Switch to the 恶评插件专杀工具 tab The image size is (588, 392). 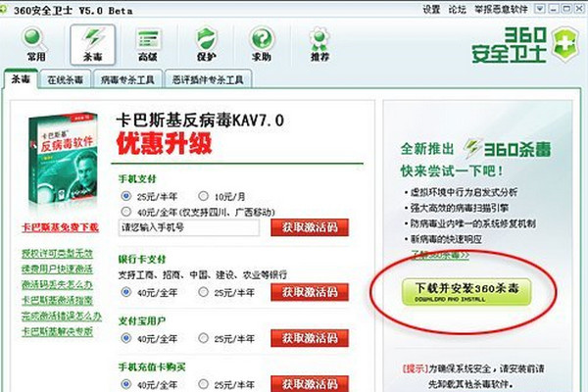click(208, 79)
